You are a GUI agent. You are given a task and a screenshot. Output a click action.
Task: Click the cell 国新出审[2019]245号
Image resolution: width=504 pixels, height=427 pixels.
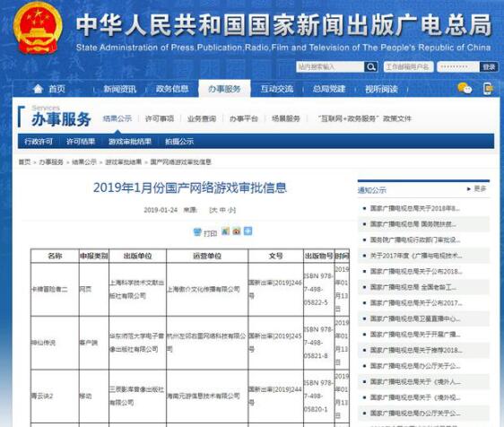(x=275, y=343)
